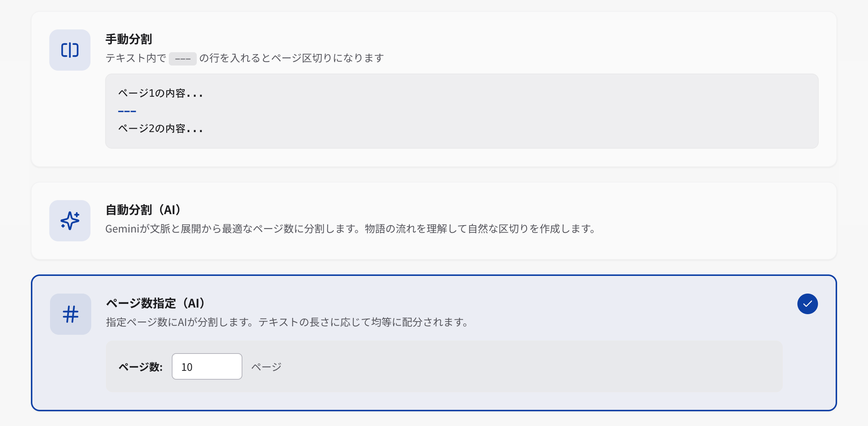Click the ページ2の内容... example line
868x426 pixels.
160,129
